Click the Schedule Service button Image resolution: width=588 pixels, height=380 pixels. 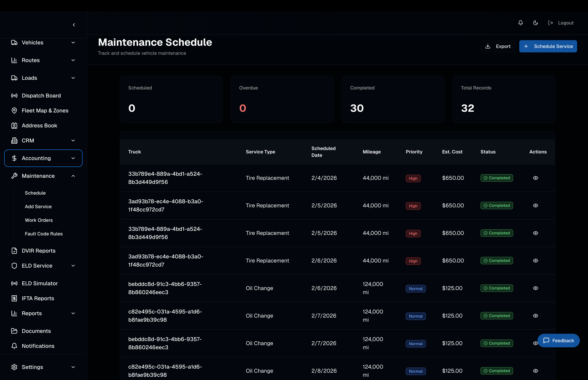pyautogui.click(x=548, y=46)
